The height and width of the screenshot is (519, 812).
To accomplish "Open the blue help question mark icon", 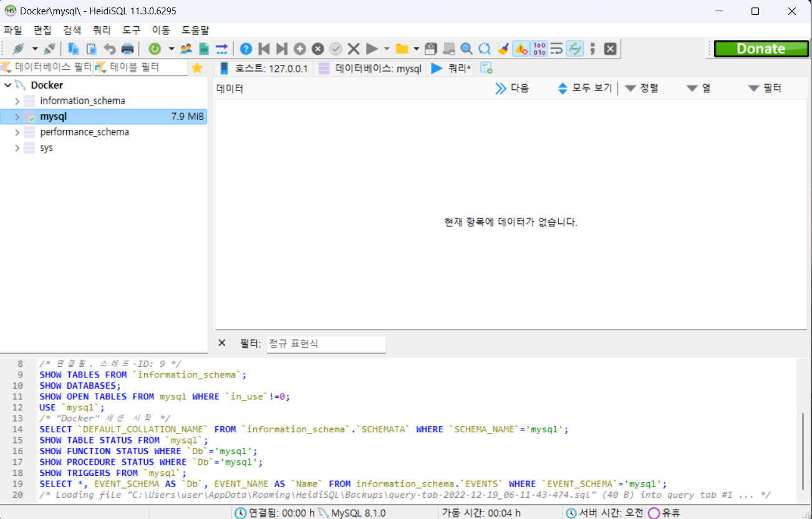I will [x=246, y=49].
